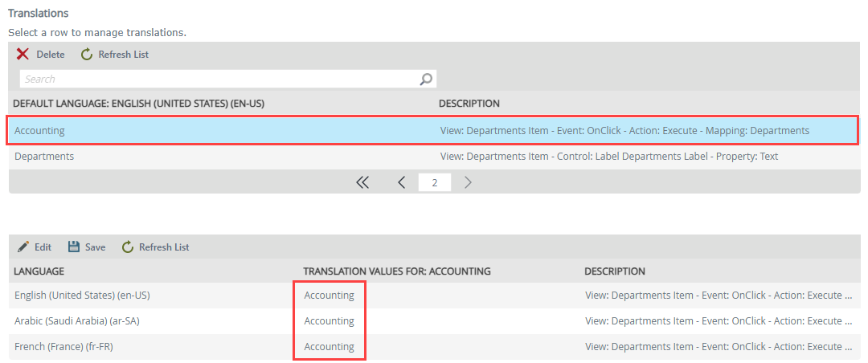Click the French translation value Accounting
868x363 pixels.
pos(329,347)
